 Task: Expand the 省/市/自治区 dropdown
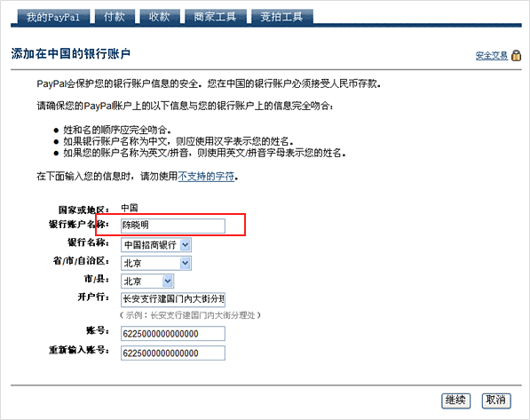(x=156, y=263)
